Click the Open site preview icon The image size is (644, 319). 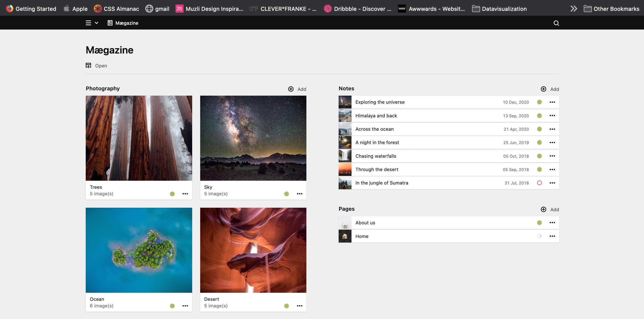point(88,66)
